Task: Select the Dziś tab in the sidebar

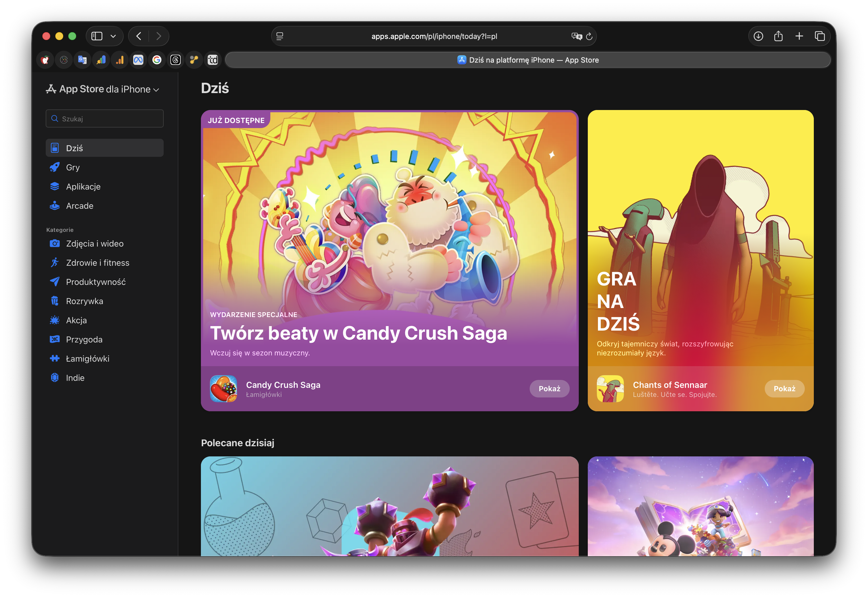Action: tap(74, 148)
